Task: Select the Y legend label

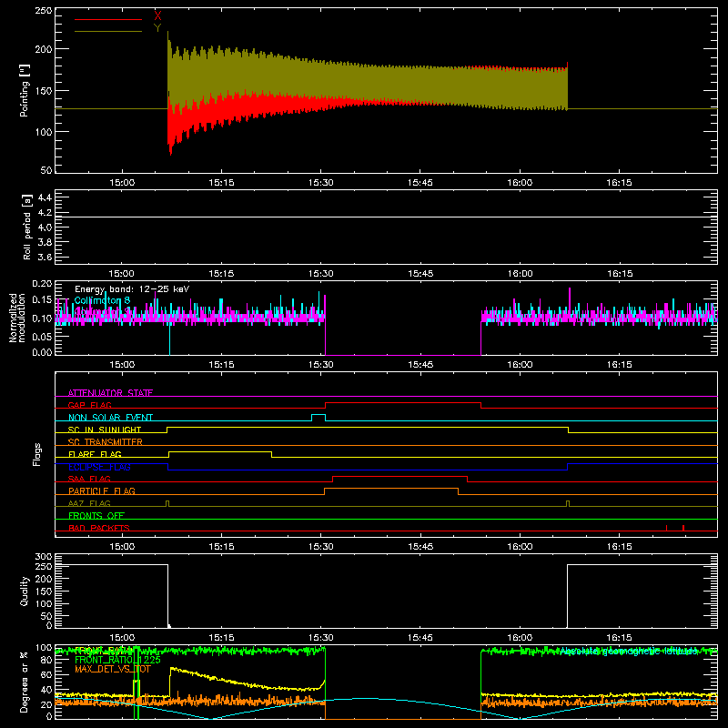Action: coord(157,28)
